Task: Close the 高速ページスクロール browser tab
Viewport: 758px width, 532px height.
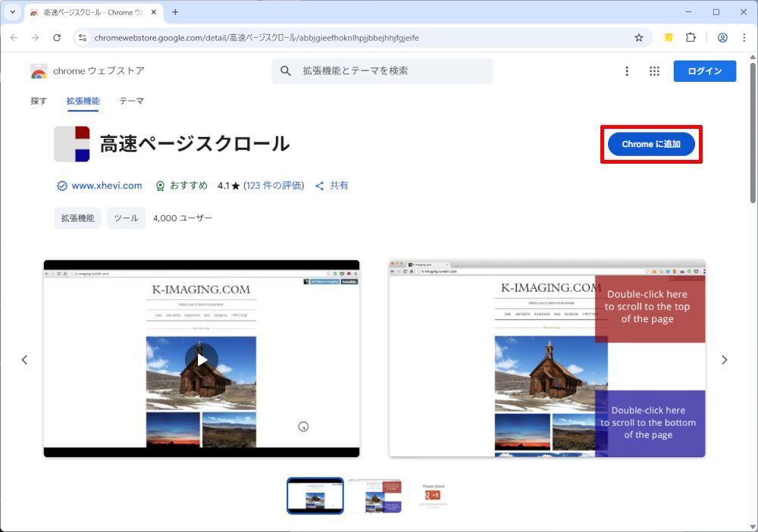Action: [154, 12]
